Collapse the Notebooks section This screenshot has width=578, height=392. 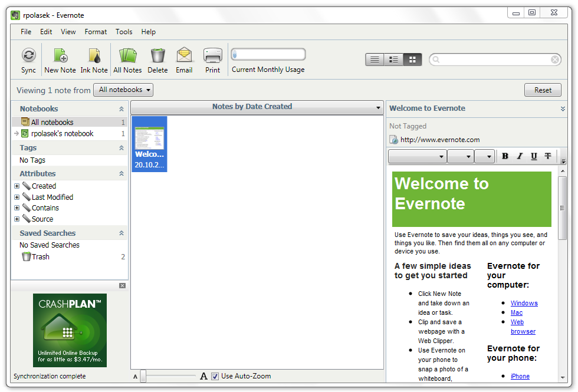click(x=121, y=108)
